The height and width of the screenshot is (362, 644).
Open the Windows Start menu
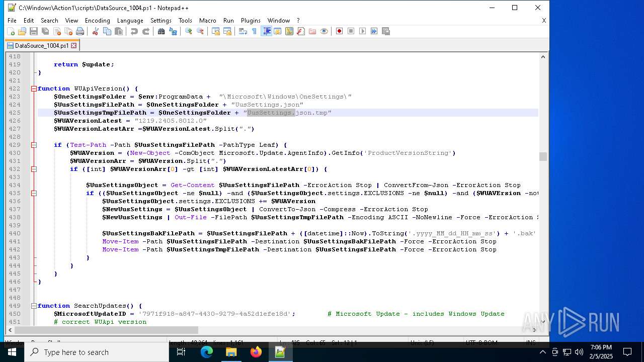[x=12, y=352]
